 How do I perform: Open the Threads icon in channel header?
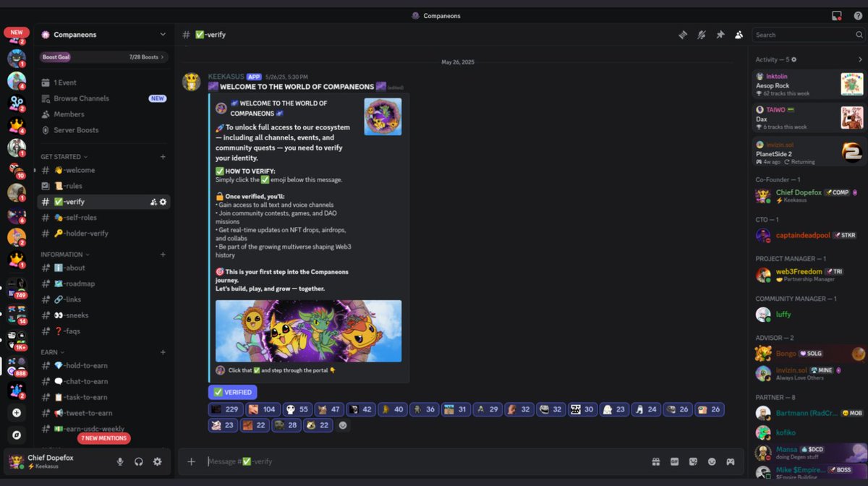click(682, 35)
